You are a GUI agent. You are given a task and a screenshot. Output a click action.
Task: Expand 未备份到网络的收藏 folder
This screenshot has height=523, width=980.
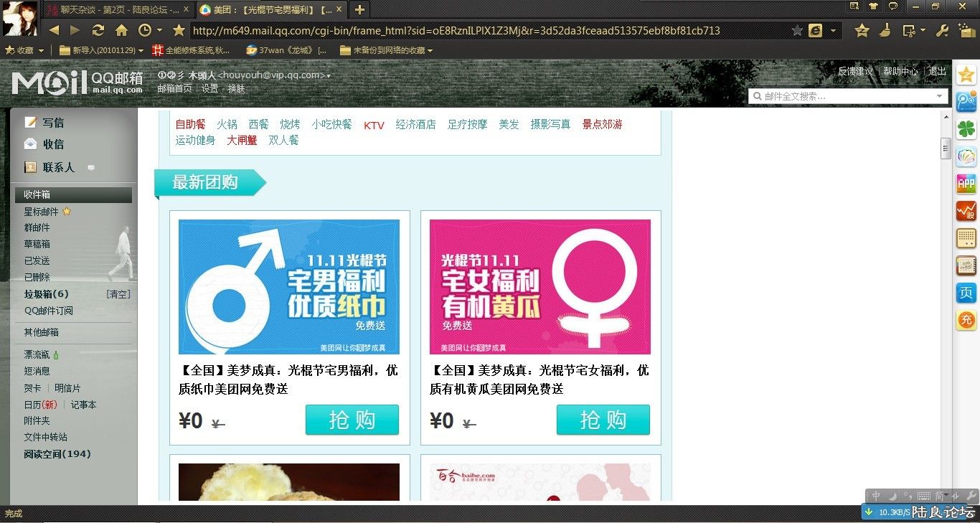(x=387, y=51)
